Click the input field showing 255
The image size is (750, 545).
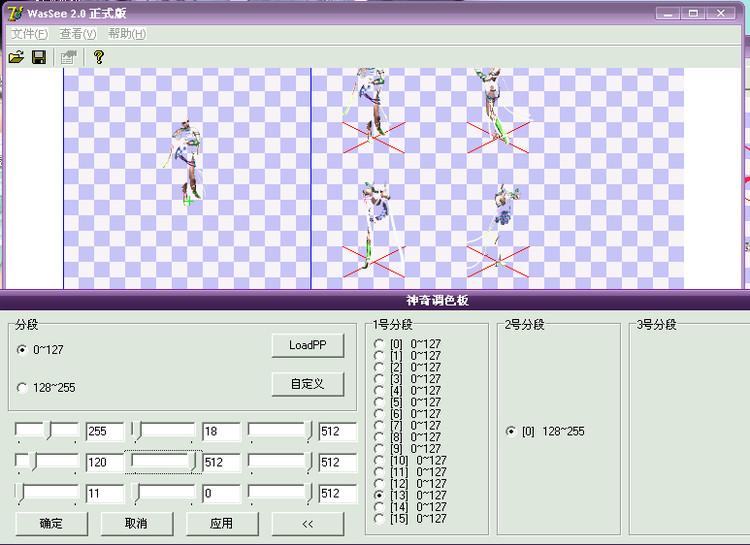point(105,432)
